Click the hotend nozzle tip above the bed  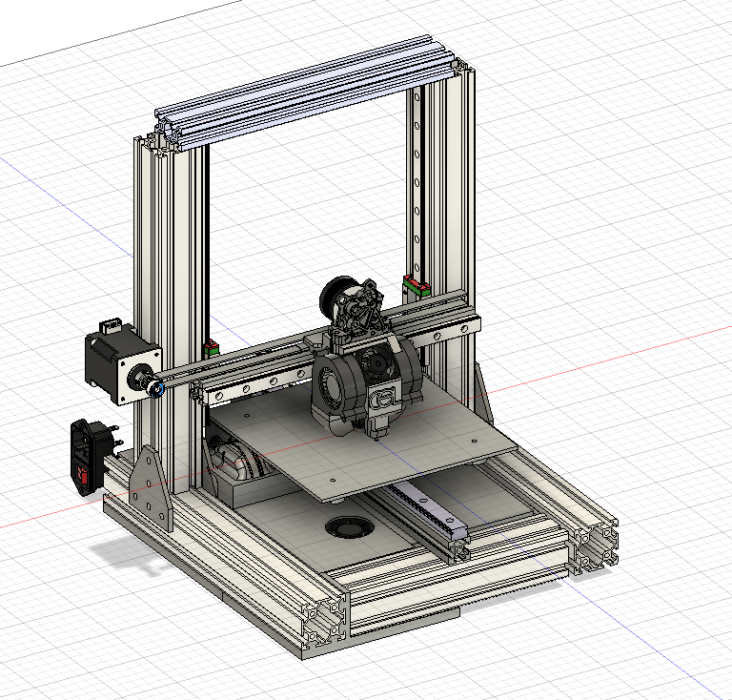(377, 436)
